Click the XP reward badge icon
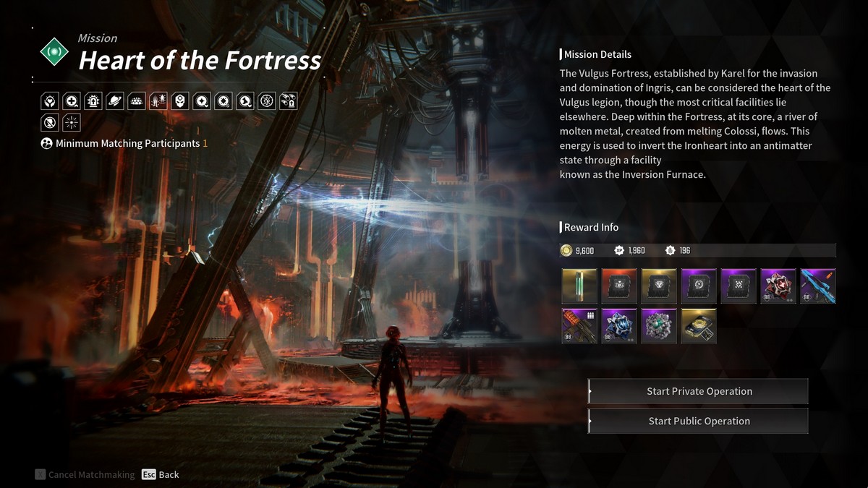This screenshot has height=488, width=868. 619,250
